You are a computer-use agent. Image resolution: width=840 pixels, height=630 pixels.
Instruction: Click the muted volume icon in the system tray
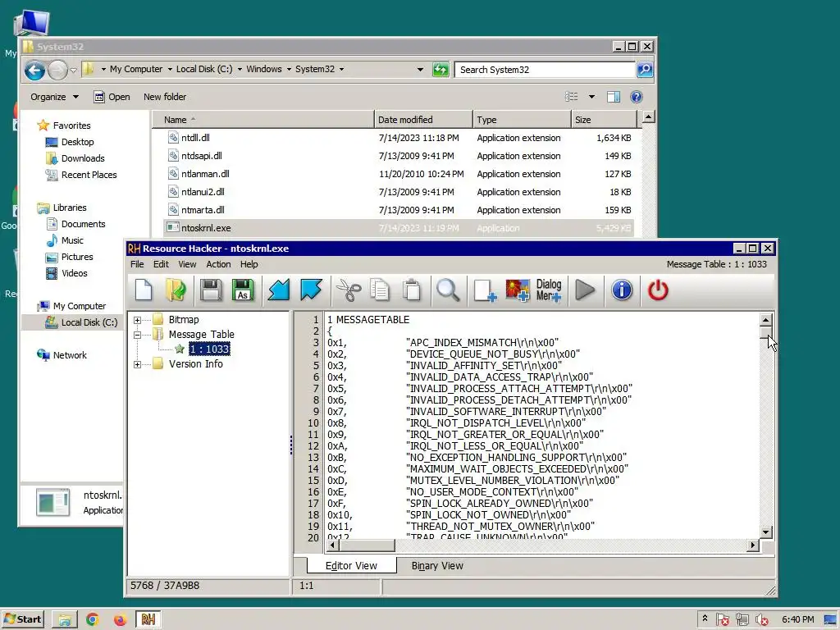[x=762, y=620]
